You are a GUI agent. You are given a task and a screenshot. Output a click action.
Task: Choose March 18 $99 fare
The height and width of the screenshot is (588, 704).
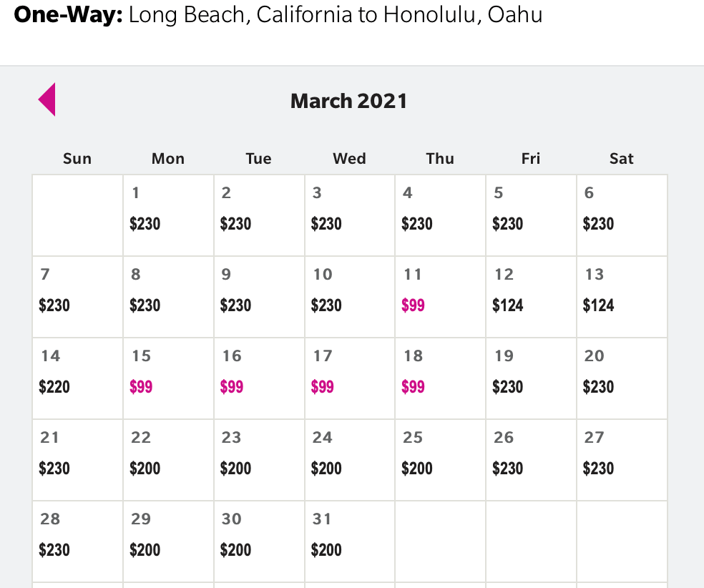point(440,378)
